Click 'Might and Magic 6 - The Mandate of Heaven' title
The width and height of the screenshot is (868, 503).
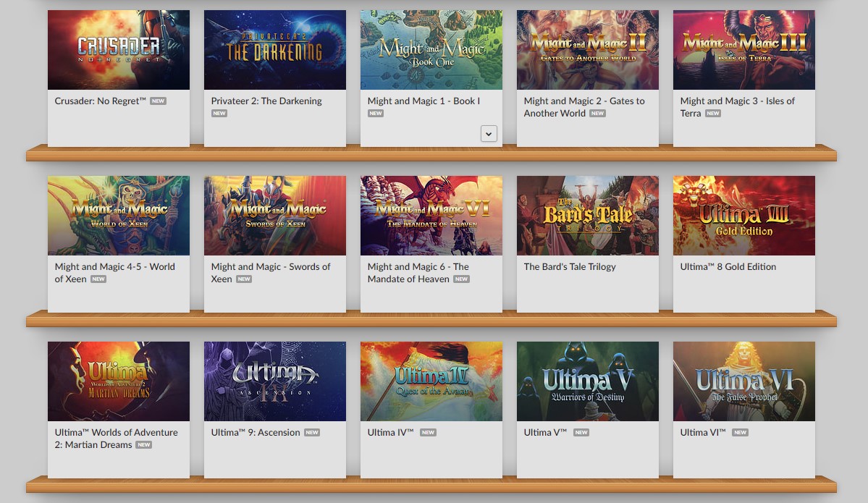click(418, 273)
